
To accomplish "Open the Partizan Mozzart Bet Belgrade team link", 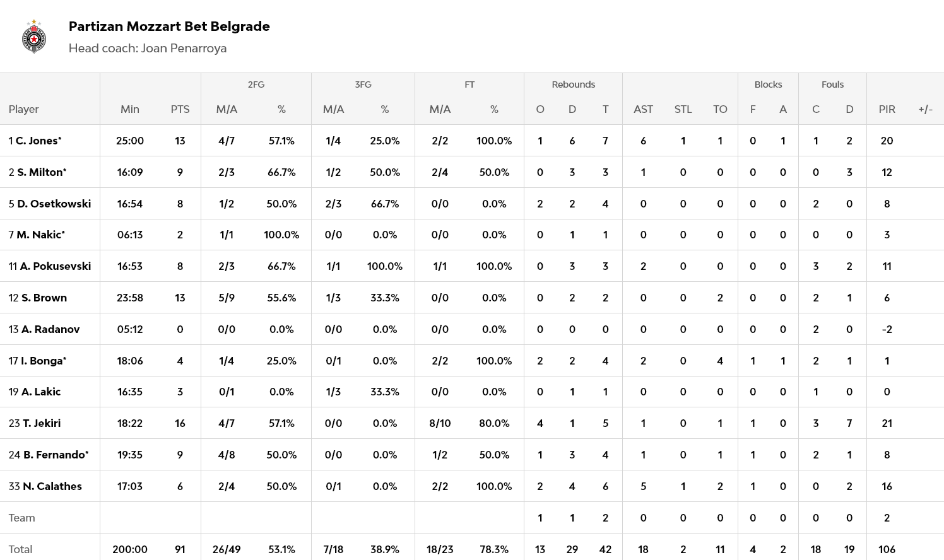I will [169, 26].
